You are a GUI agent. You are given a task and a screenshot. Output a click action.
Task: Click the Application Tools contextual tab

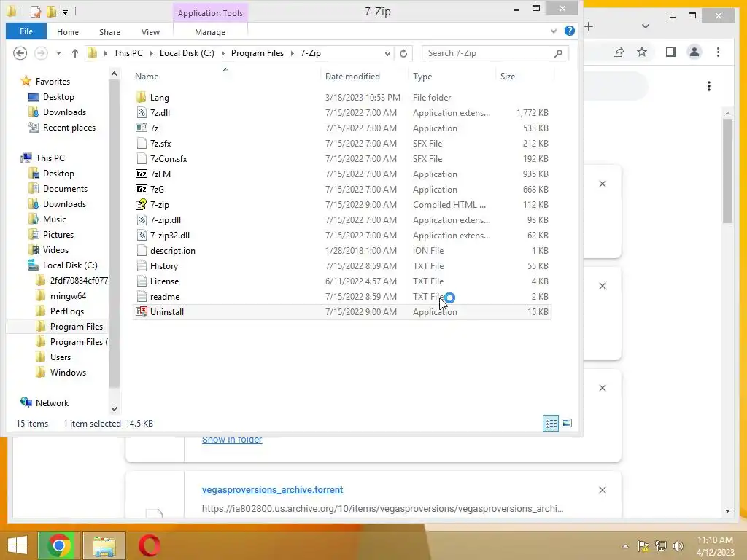pos(210,13)
